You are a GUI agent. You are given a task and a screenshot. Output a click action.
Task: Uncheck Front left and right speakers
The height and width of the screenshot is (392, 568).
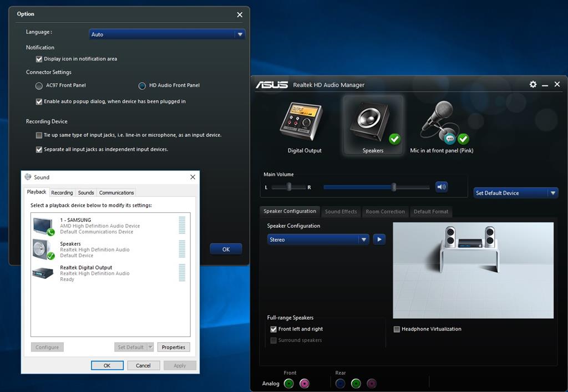(x=273, y=329)
